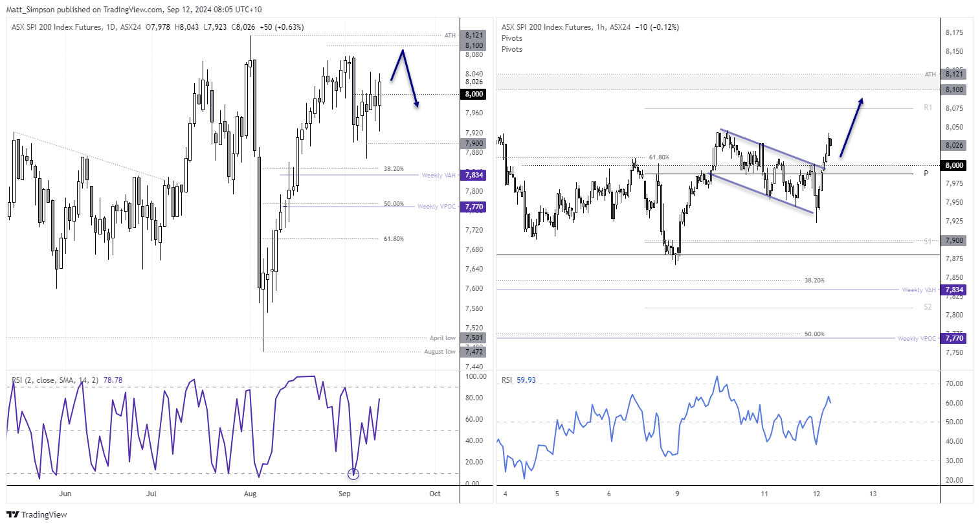Image resolution: width=980 pixels, height=526 pixels.
Task: Click the daily RSI value 78.78
Action: 113,380
